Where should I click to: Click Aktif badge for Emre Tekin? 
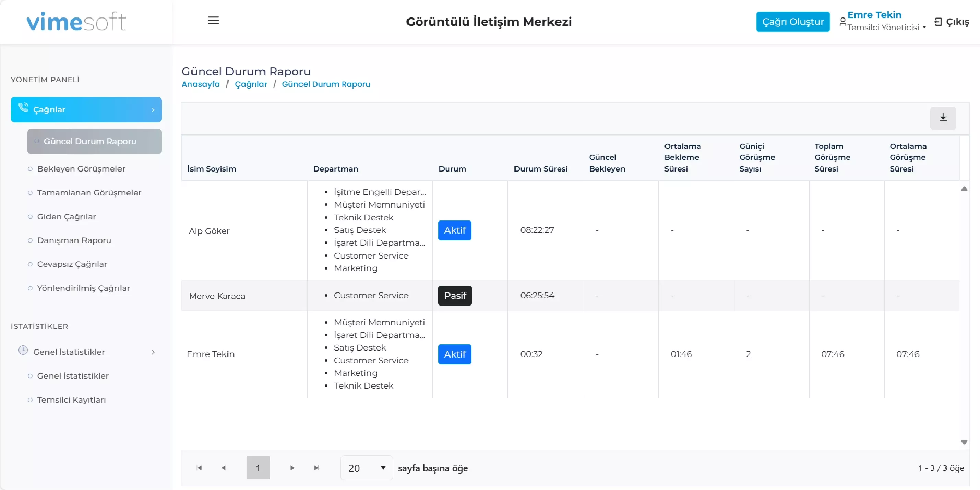[455, 355]
